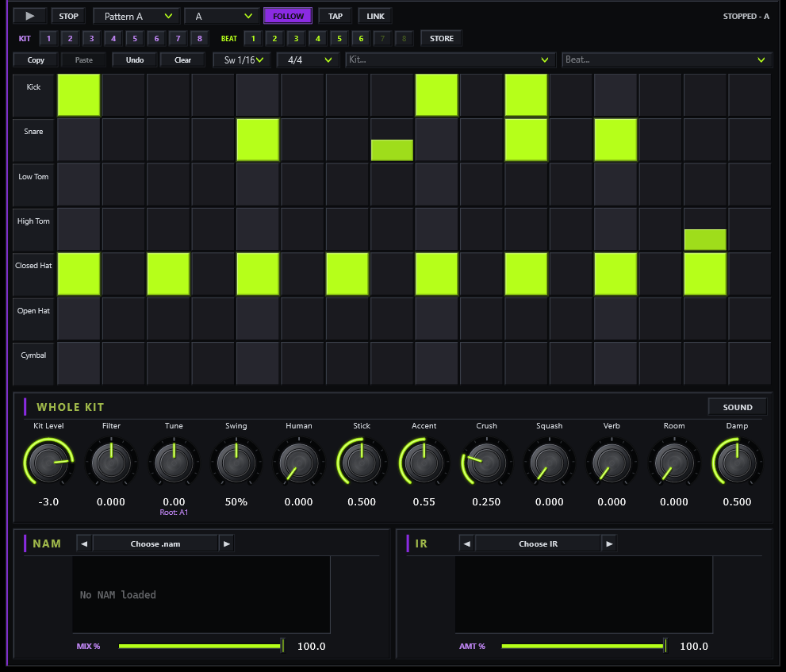This screenshot has height=672, width=786.
Task: Select the Low Tom track label
Action: pos(33,184)
